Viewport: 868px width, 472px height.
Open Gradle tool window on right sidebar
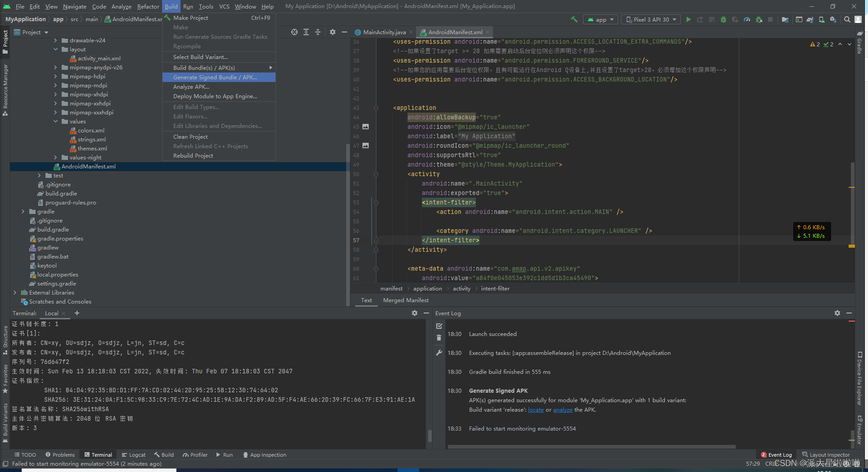coord(859,43)
